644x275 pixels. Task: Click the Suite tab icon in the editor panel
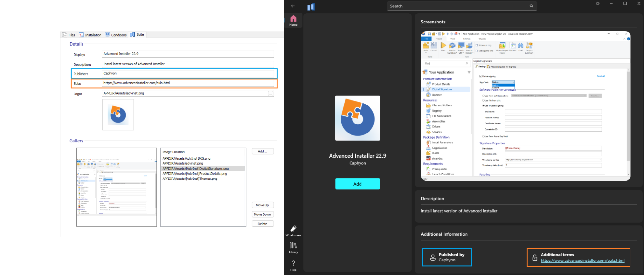(x=132, y=34)
